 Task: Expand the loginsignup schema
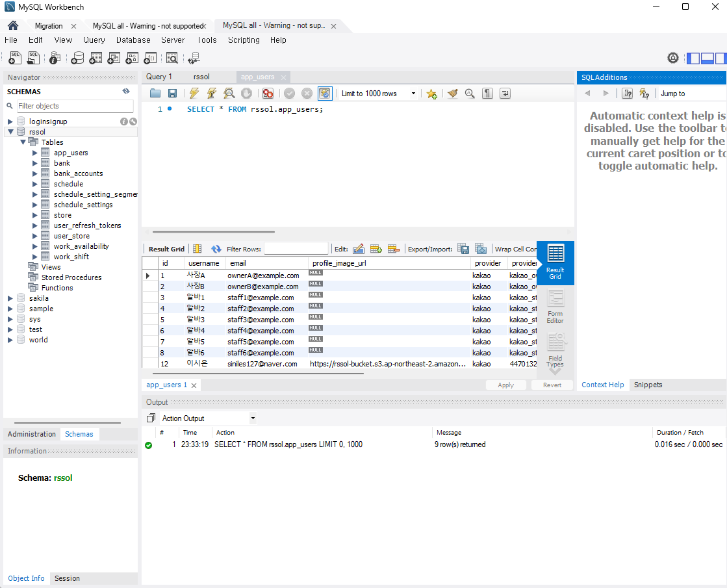[x=10, y=121]
